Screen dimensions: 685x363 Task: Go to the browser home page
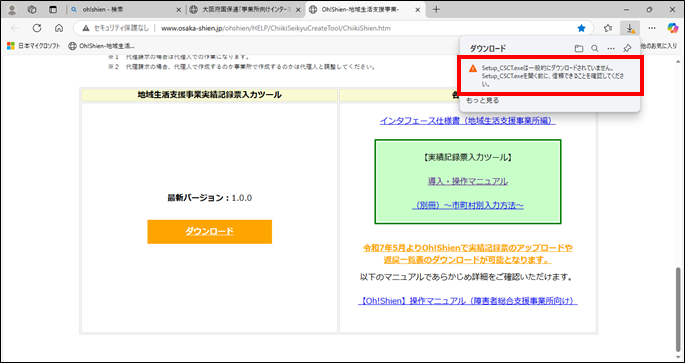tap(59, 28)
